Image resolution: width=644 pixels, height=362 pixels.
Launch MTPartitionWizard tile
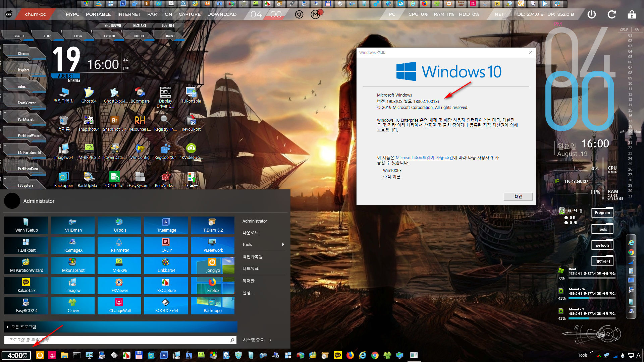pos(26,265)
